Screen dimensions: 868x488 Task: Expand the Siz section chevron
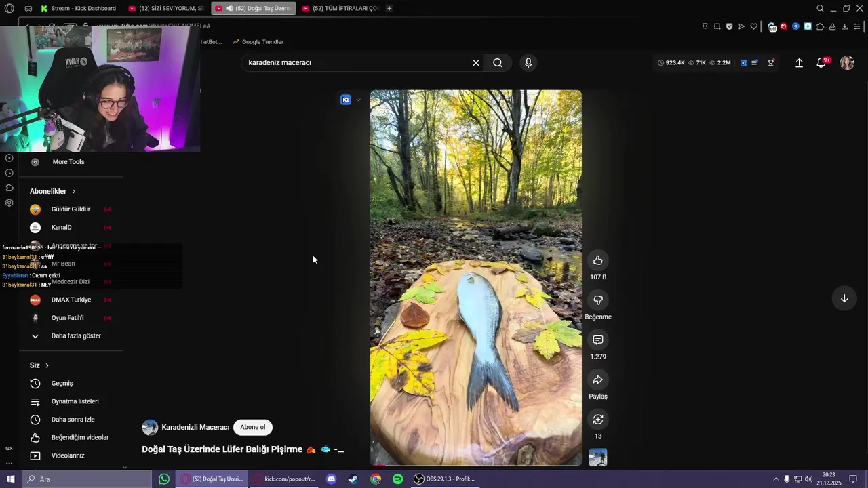click(47, 365)
